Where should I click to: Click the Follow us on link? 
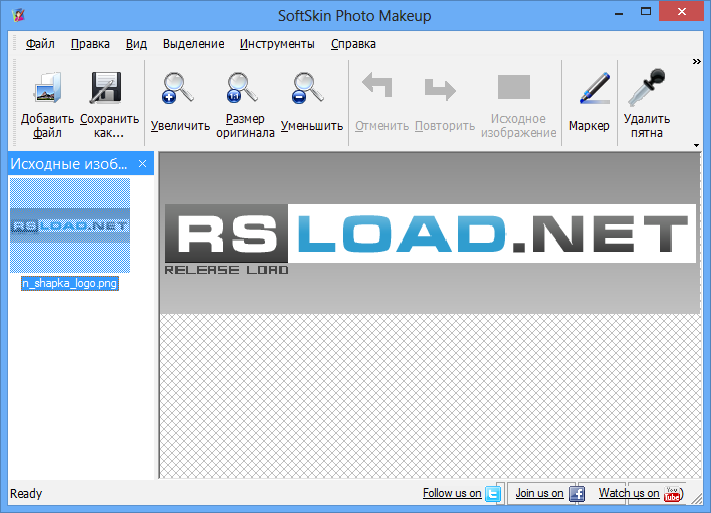[452, 493]
